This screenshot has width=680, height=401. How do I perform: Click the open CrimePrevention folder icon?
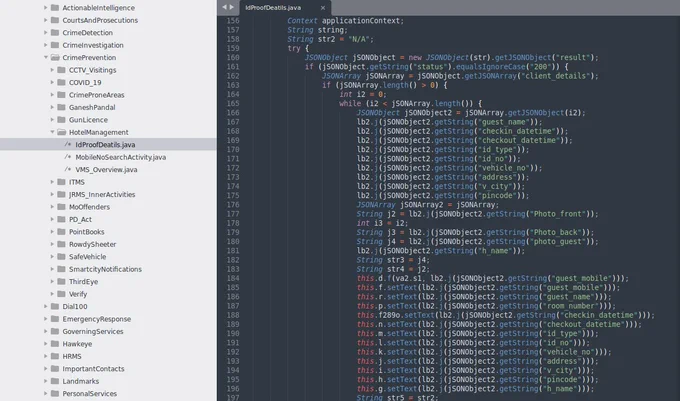55,57
